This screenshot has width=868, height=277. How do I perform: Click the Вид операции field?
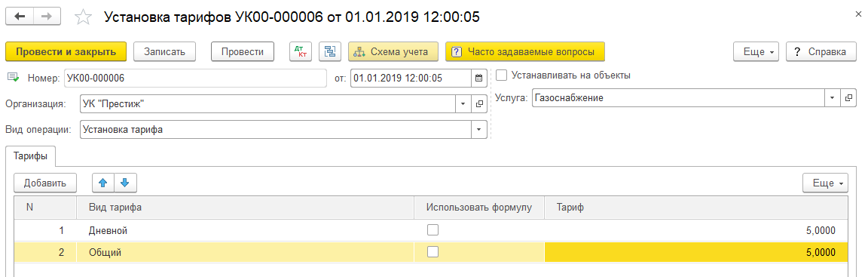coord(275,130)
